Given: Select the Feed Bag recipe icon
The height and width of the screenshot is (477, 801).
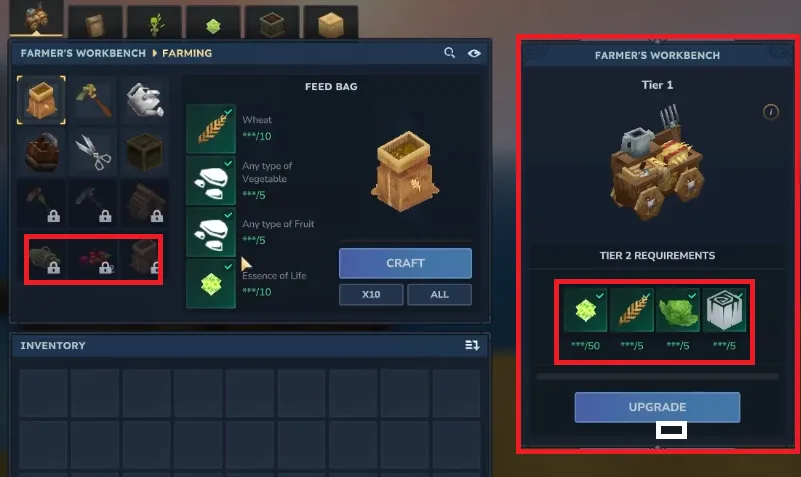Looking at the screenshot, I should pyautogui.click(x=41, y=100).
